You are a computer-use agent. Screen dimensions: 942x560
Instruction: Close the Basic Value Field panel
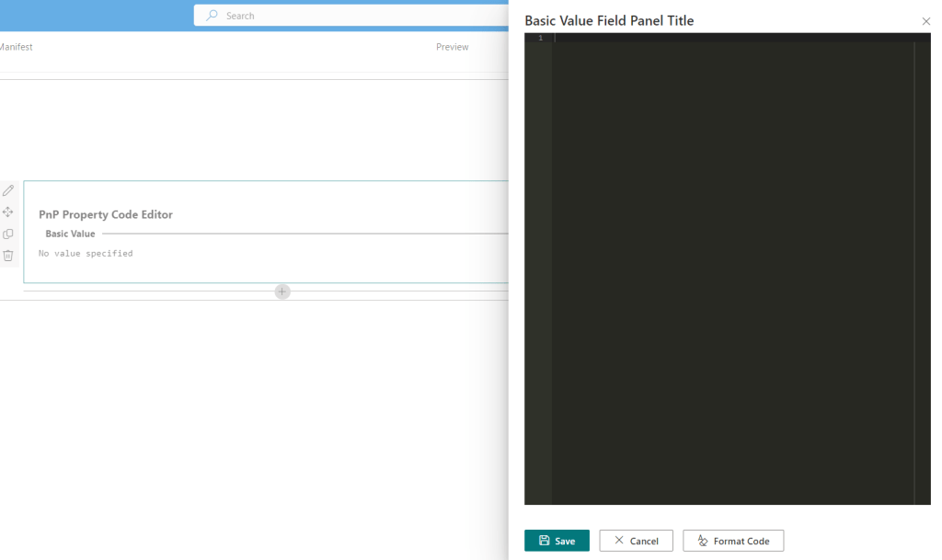[925, 21]
